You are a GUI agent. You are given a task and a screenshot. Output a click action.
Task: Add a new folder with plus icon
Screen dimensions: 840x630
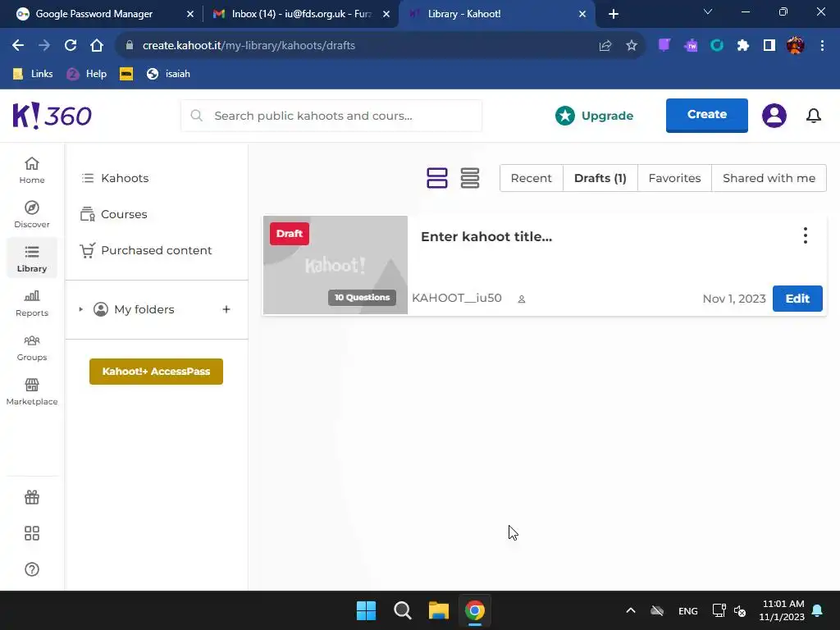tap(226, 309)
